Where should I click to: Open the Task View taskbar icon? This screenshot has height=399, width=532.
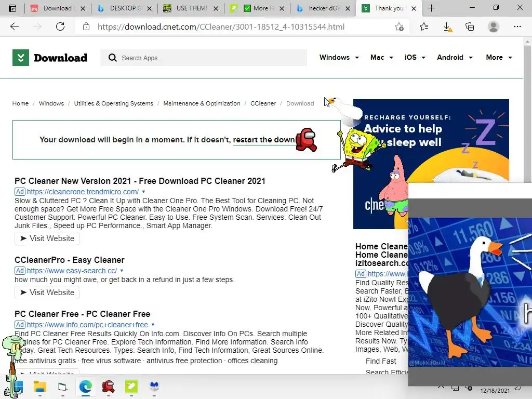click(x=62, y=387)
